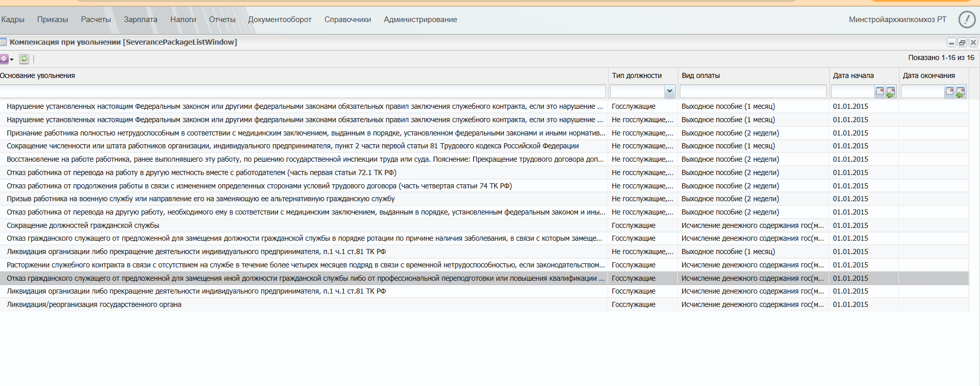Viewport: 980px width, 386px height.
Task: Select highlighted row about иной должности гражданской службы
Action: coord(484,278)
